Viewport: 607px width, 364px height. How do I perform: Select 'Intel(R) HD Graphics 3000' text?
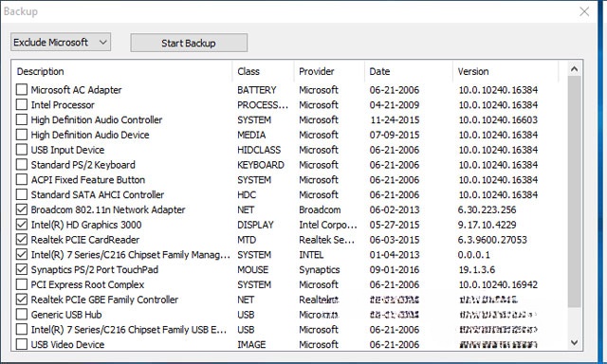click(86, 225)
